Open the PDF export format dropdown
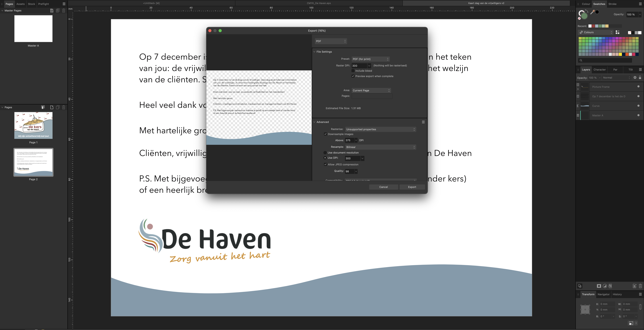The height and width of the screenshot is (330, 644). (331, 41)
